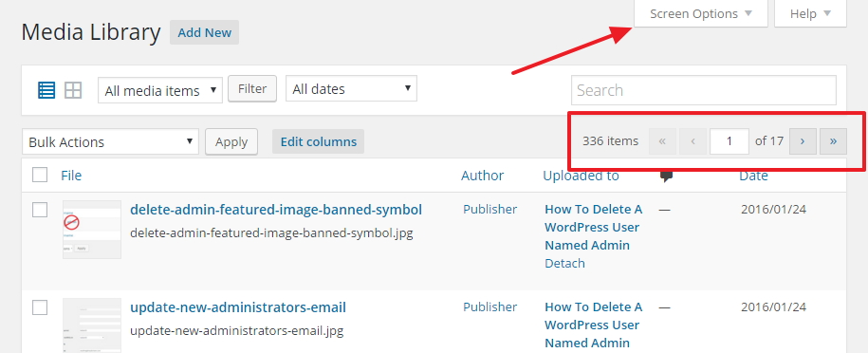Click Publisher author in the first row

tap(489, 209)
